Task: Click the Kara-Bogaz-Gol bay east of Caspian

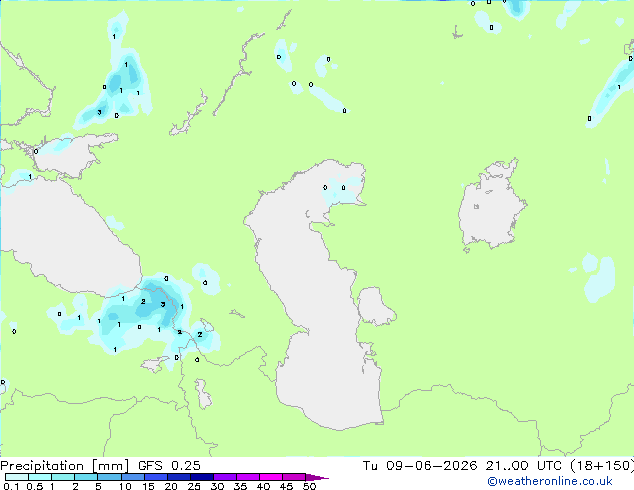Action: coord(375,306)
